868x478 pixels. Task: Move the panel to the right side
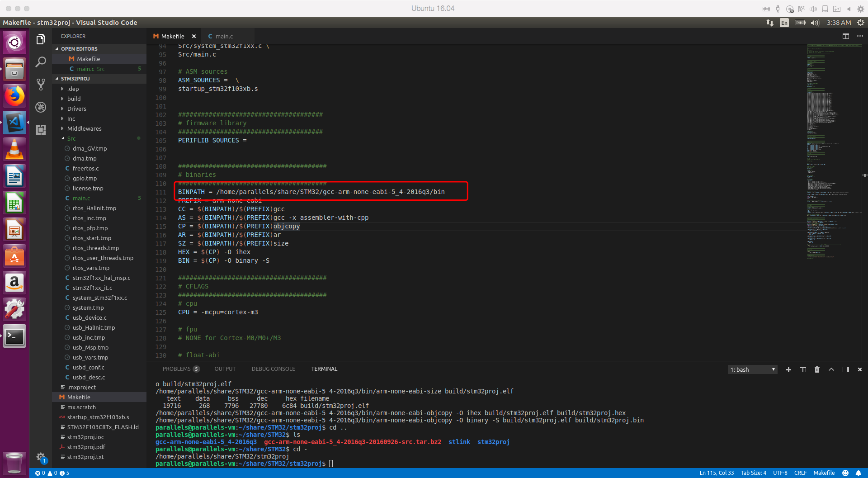(x=845, y=369)
